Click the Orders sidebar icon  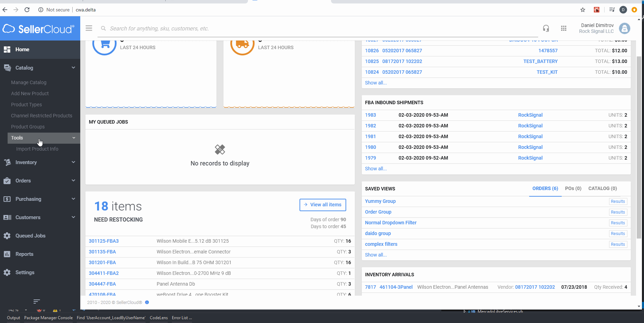point(7,181)
